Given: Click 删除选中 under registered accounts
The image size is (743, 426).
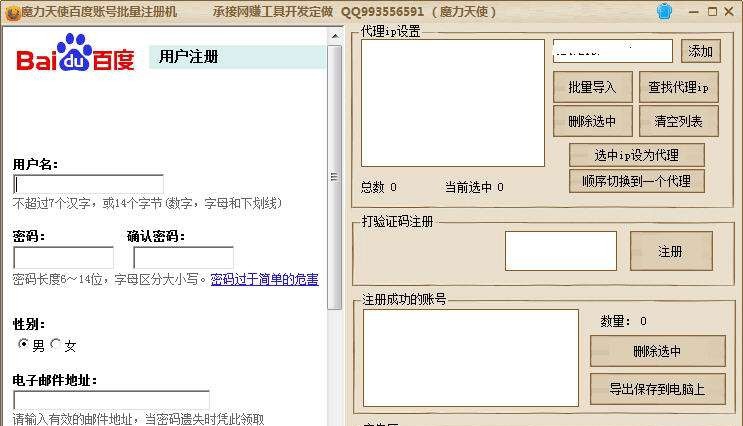Looking at the screenshot, I should (658, 351).
